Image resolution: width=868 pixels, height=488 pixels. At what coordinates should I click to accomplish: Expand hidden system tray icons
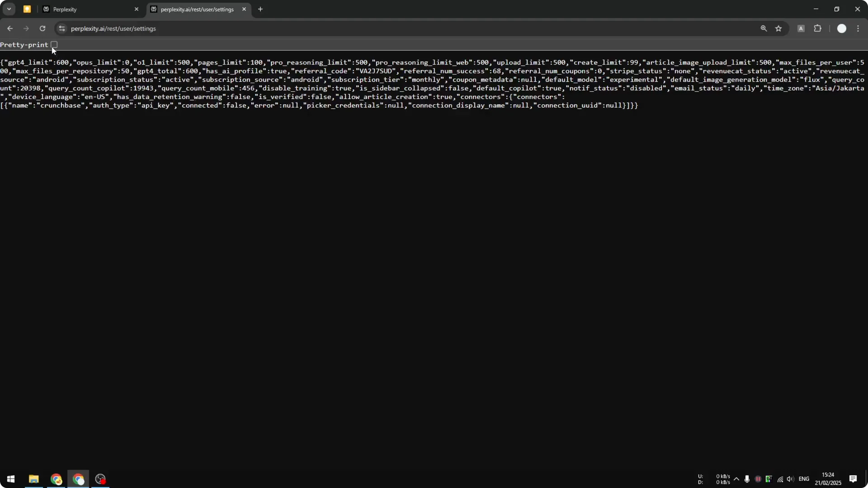point(737,480)
